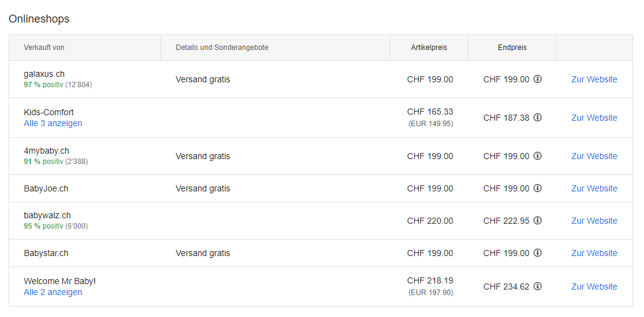Viewport: 644px width, 317px height.
Task: Click the 'Verkauft von' column header
Action: coord(44,48)
